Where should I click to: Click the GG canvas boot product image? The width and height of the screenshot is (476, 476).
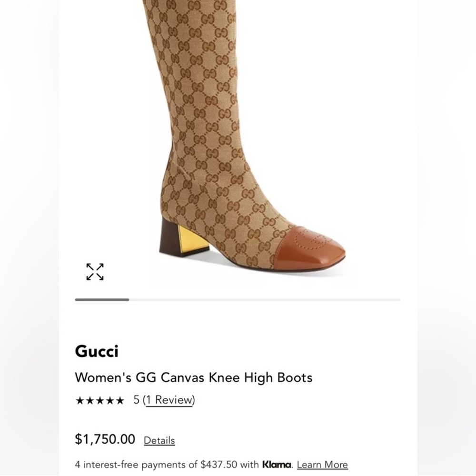pos(238,143)
